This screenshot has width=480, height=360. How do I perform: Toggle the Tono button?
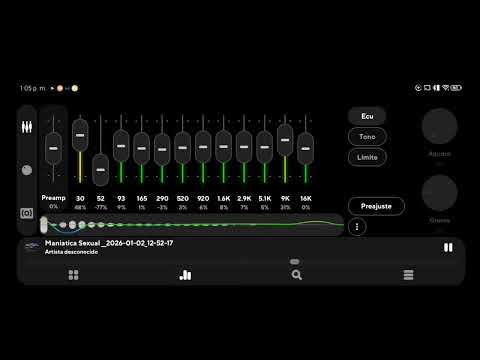367,137
